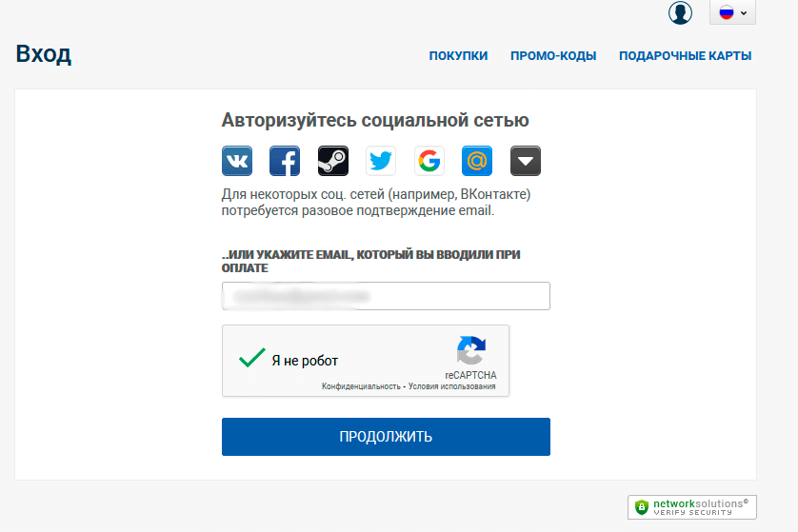This screenshot has height=532, width=798.
Task: Sign in with the VK icon
Action: pyautogui.click(x=237, y=161)
